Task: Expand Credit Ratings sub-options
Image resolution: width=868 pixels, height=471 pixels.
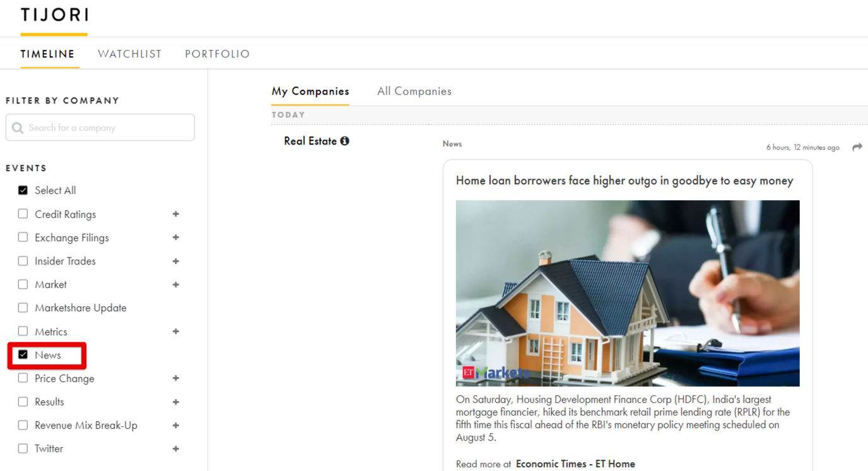Action: (176, 214)
